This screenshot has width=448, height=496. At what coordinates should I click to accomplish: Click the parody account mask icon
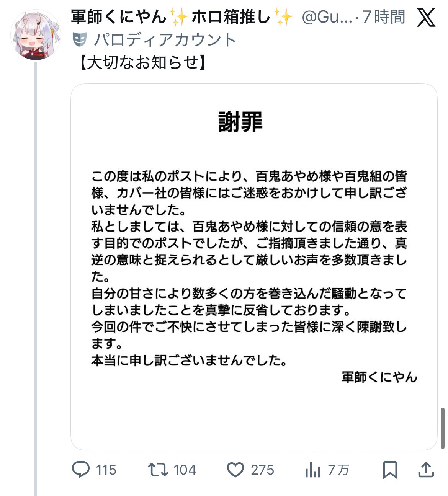coord(79,39)
